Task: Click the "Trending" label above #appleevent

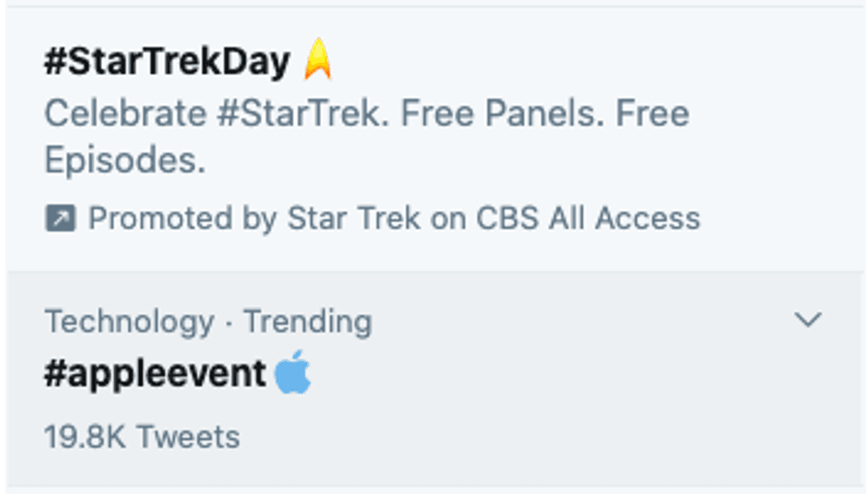Action: pos(307,320)
